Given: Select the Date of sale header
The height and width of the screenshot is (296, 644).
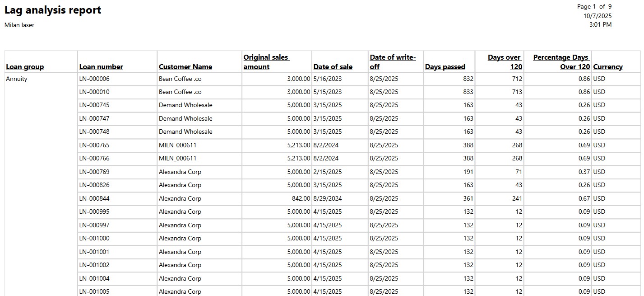Looking at the screenshot, I should coord(333,67).
